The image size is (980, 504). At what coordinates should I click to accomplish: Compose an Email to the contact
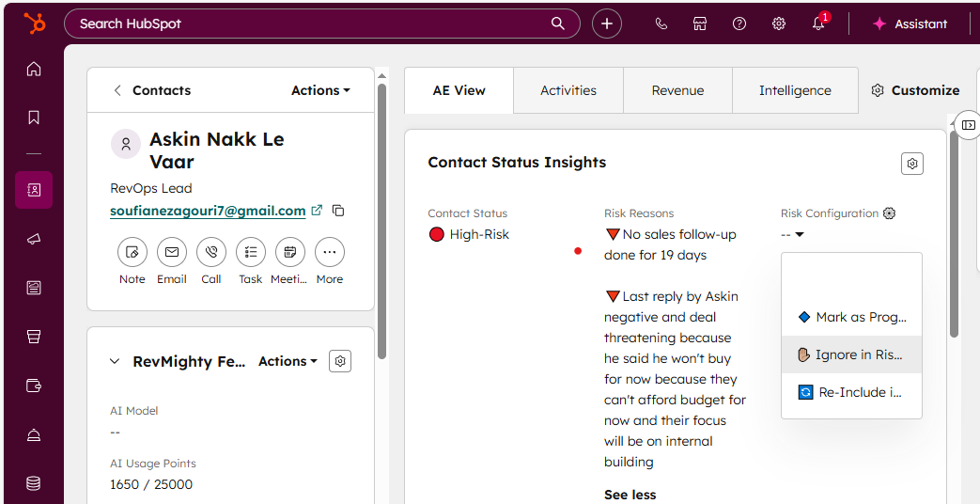point(172,252)
